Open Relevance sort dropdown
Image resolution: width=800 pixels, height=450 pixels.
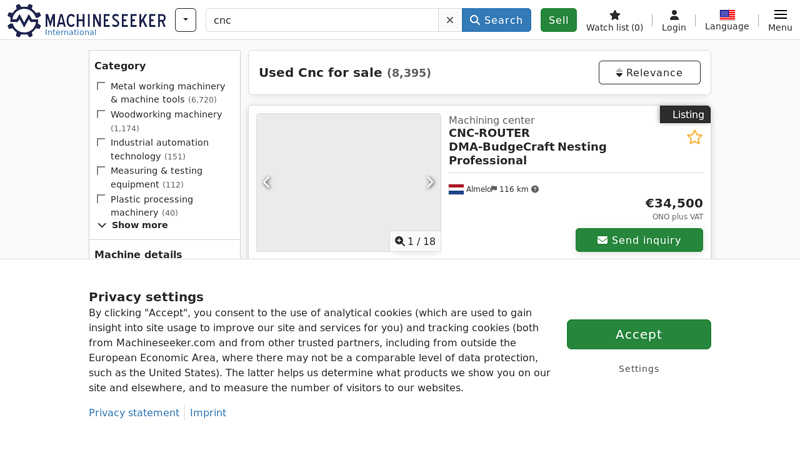(649, 72)
